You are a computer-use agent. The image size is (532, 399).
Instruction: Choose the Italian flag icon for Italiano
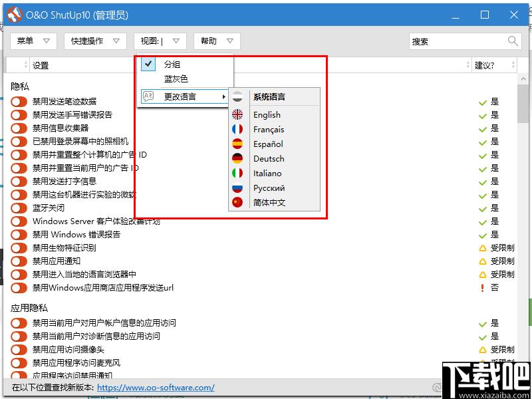tap(237, 173)
